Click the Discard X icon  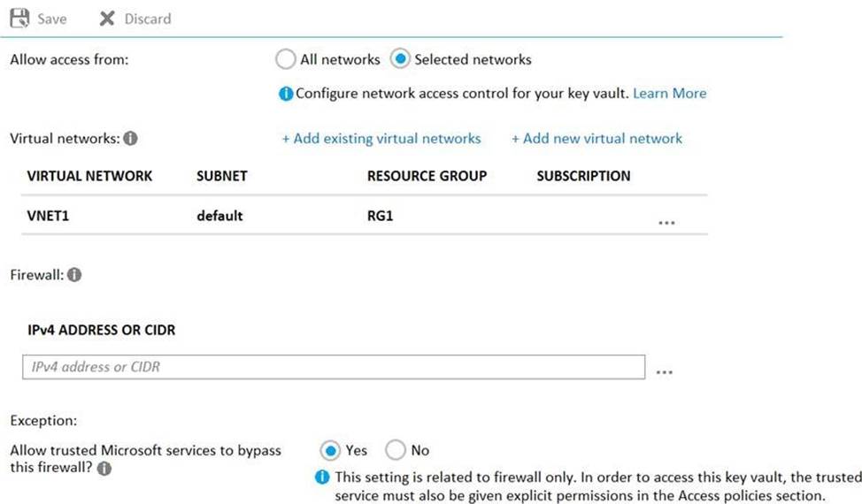107,19
